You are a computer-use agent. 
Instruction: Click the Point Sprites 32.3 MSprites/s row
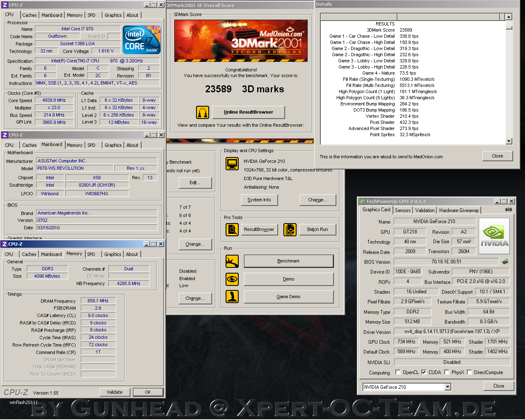pos(400,135)
